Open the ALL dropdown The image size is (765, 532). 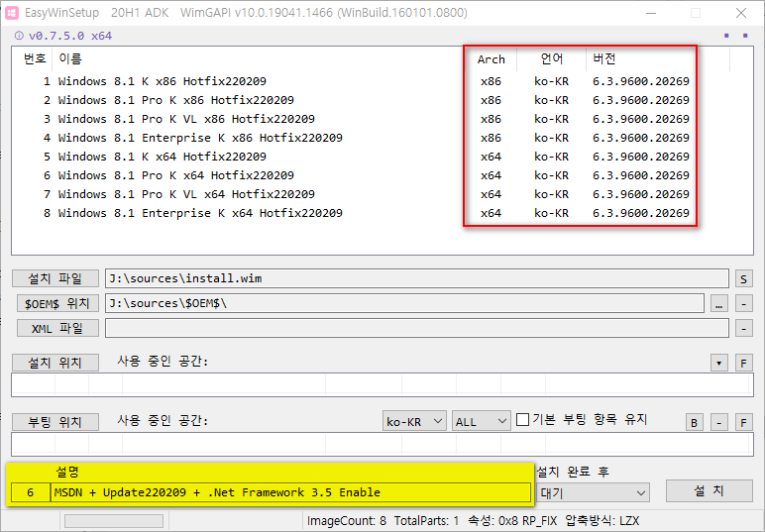[x=481, y=421]
